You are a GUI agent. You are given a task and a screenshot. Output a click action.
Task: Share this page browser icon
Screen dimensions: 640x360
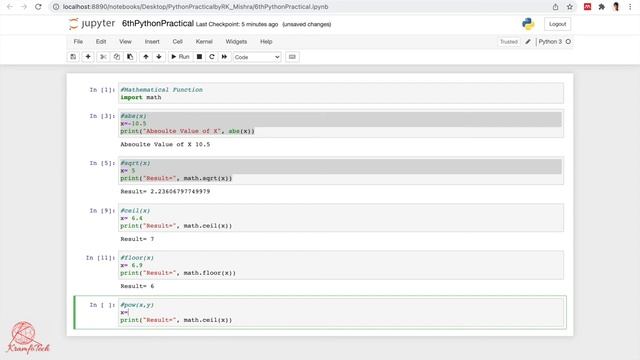(x=555, y=7)
